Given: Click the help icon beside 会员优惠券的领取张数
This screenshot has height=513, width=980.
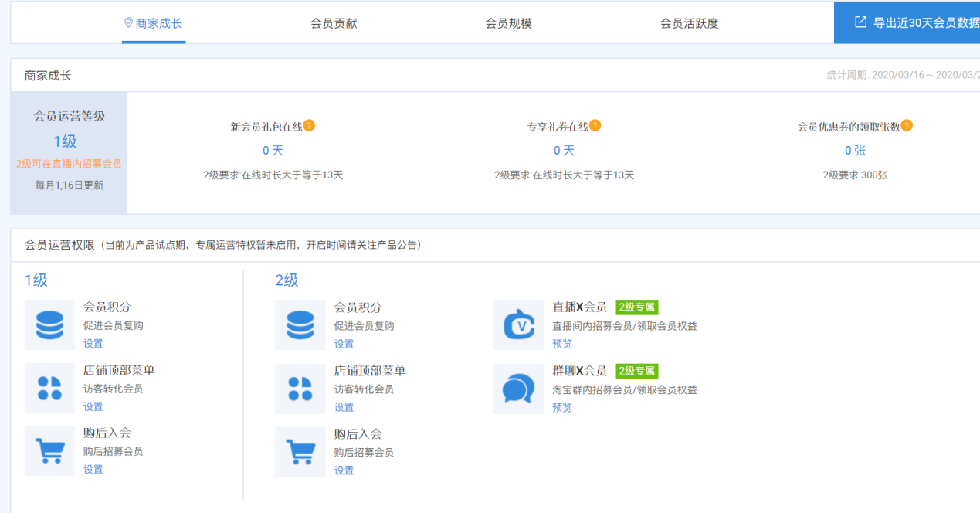Looking at the screenshot, I should coord(907,125).
